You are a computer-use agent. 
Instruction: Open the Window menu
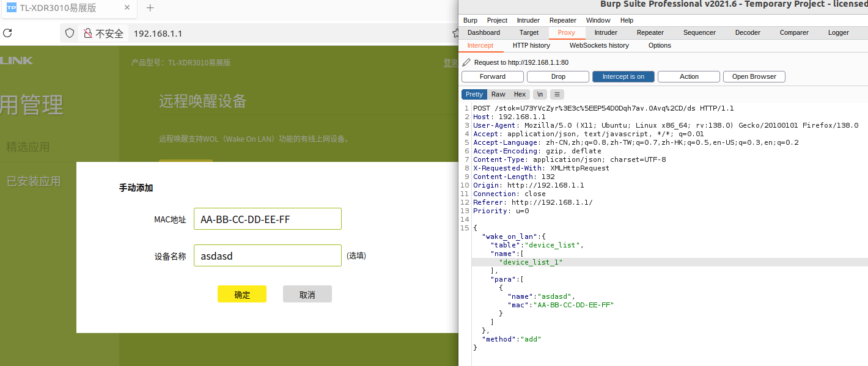598,20
